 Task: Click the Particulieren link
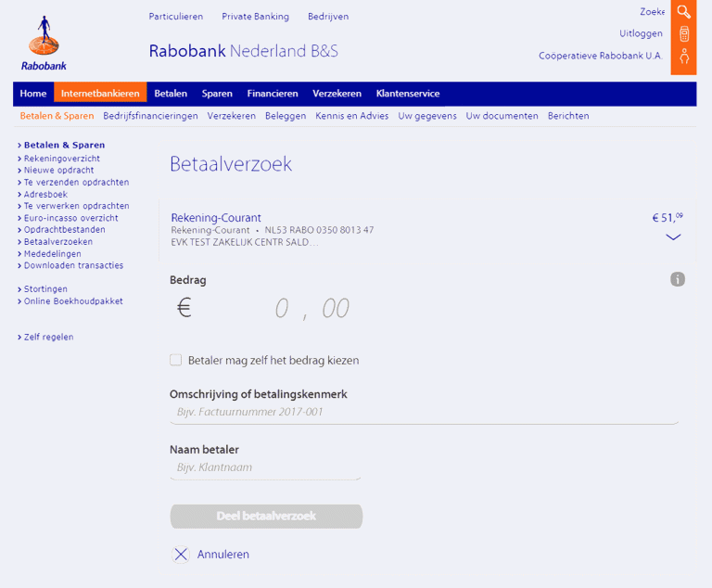(x=176, y=17)
